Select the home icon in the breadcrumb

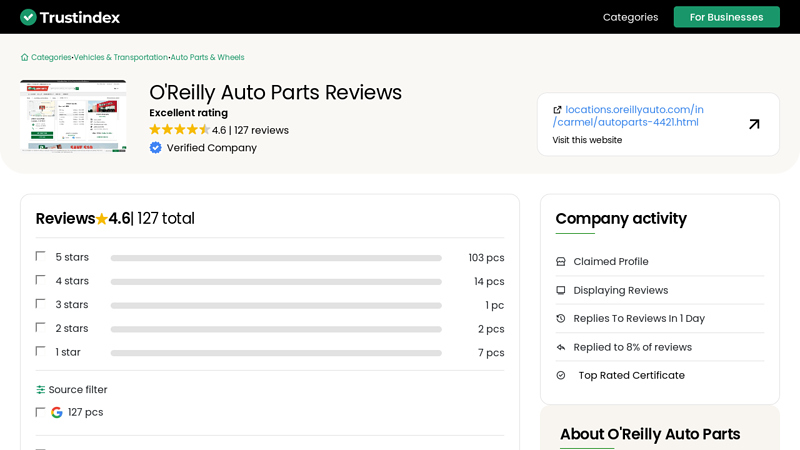click(x=24, y=57)
